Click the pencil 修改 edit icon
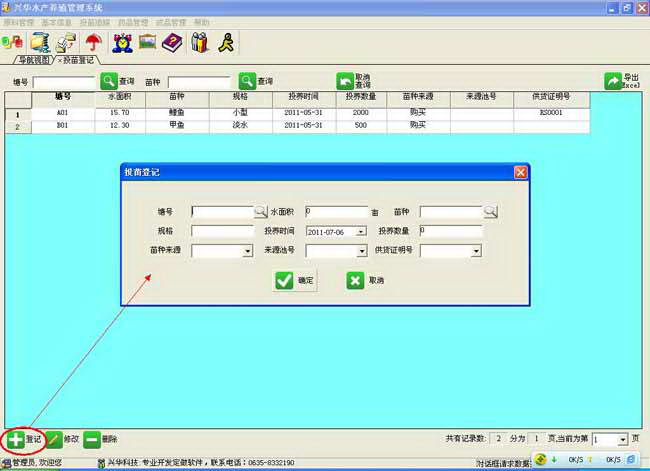The image size is (650, 471). pyautogui.click(x=54, y=439)
